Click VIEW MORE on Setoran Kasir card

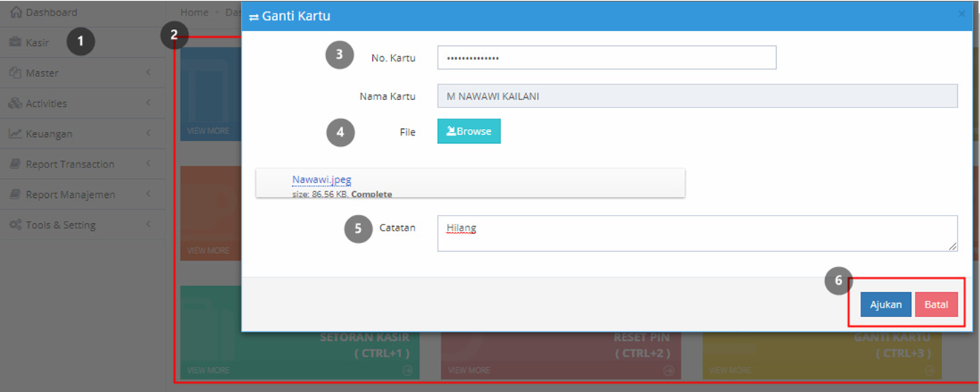(208, 370)
